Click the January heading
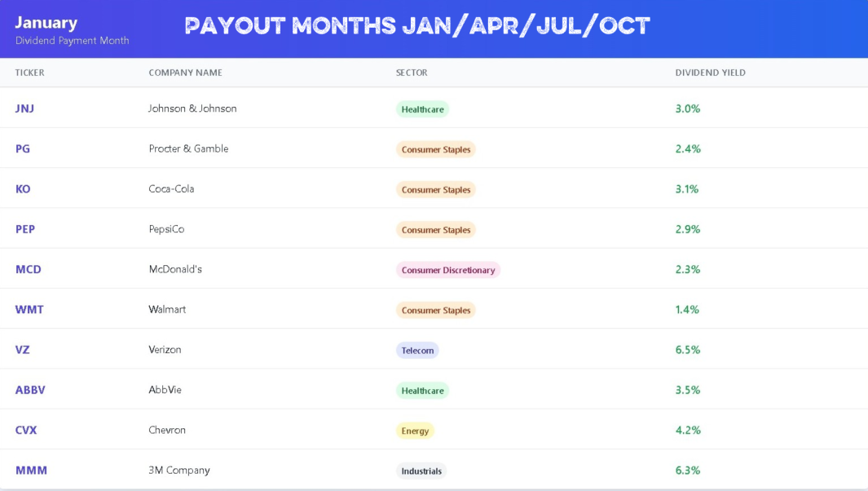868x491 pixels. tap(46, 23)
